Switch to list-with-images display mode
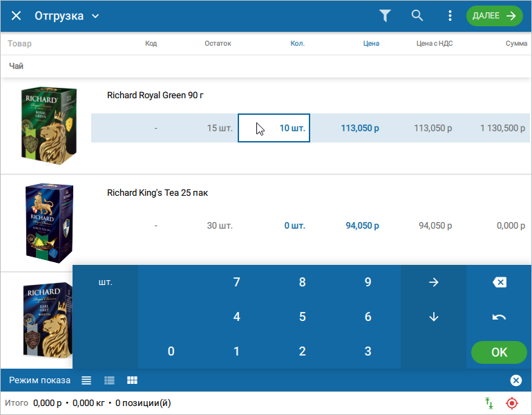Screen dimensions: 532x415 point(109,380)
